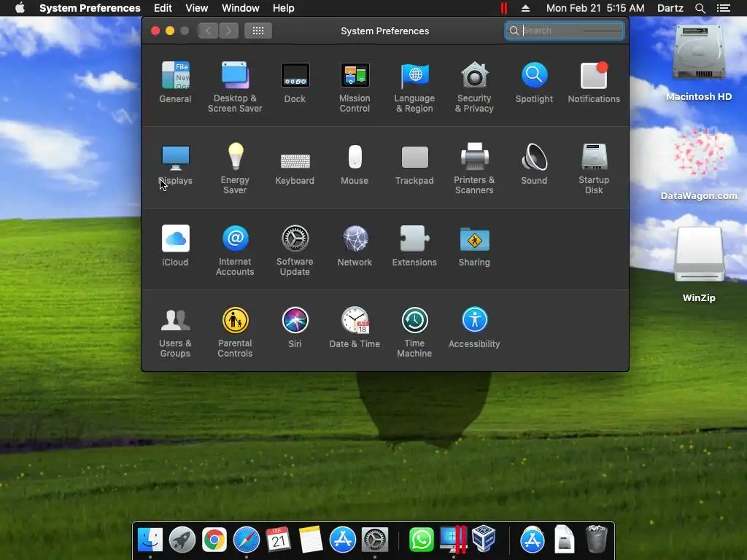
Task: Open Printers & Scanners preferences
Action: click(x=474, y=168)
